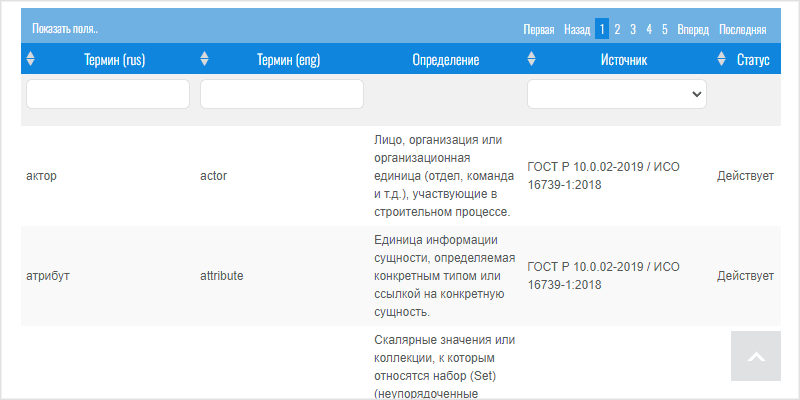Click sort arrows beside Источник column
Image resolution: width=800 pixels, height=400 pixels.
point(532,59)
